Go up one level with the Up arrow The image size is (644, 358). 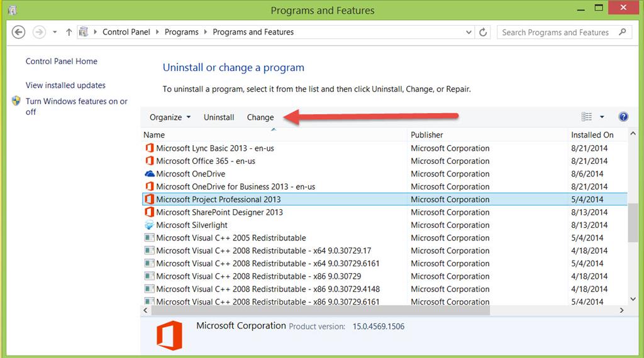[x=69, y=32]
